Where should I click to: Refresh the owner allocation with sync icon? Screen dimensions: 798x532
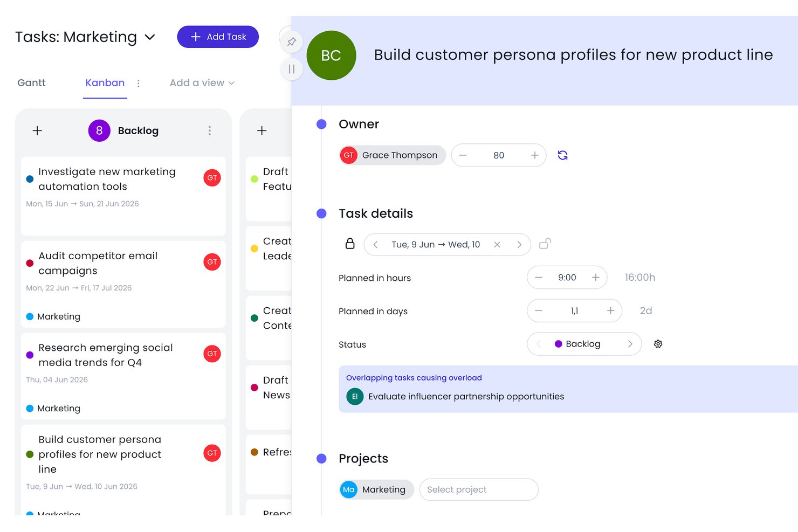pos(562,155)
